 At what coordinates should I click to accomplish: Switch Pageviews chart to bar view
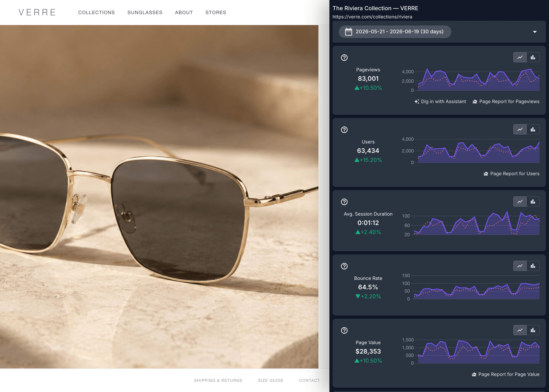click(533, 57)
